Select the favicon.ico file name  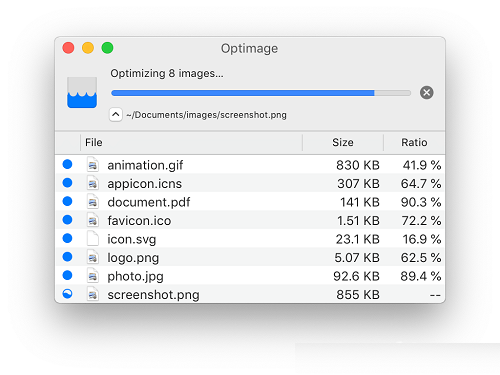click(x=139, y=221)
